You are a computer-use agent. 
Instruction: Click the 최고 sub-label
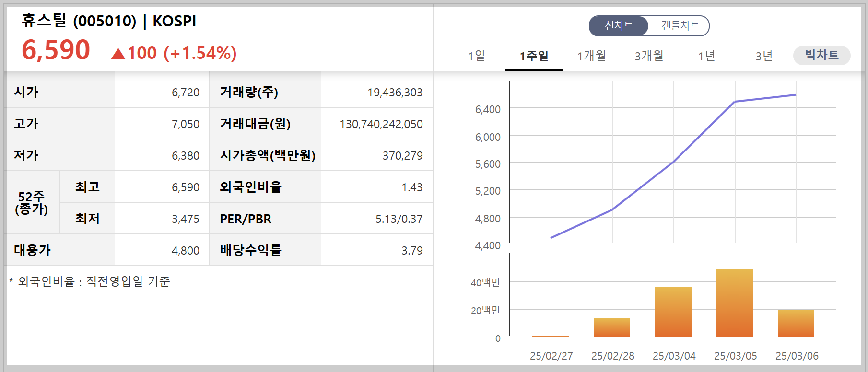pyautogui.click(x=87, y=187)
